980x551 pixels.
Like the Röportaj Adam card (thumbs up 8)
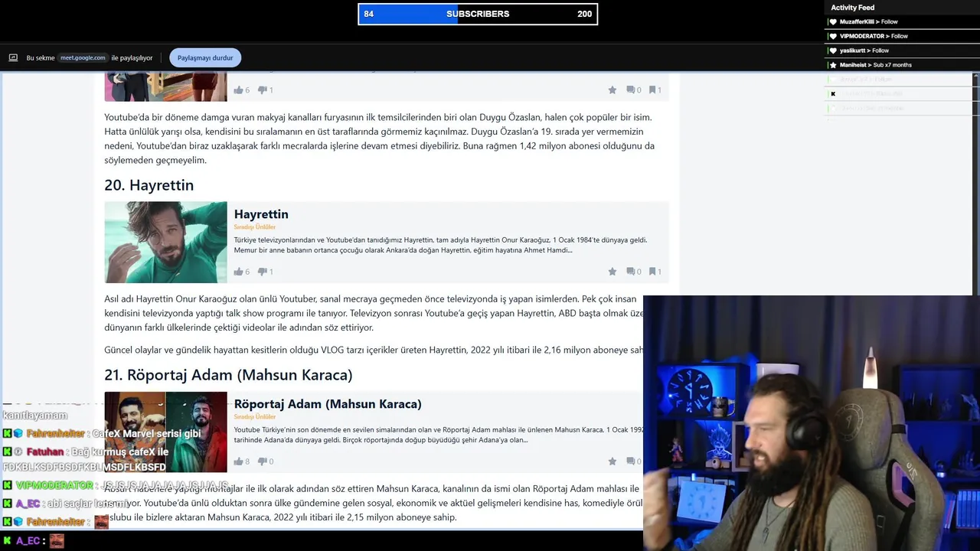point(242,461)
